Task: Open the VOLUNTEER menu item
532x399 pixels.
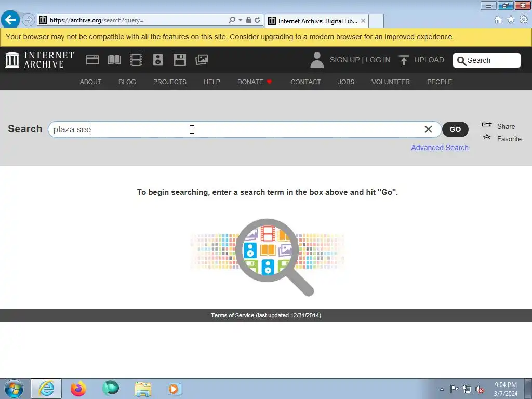Action: 391,82
